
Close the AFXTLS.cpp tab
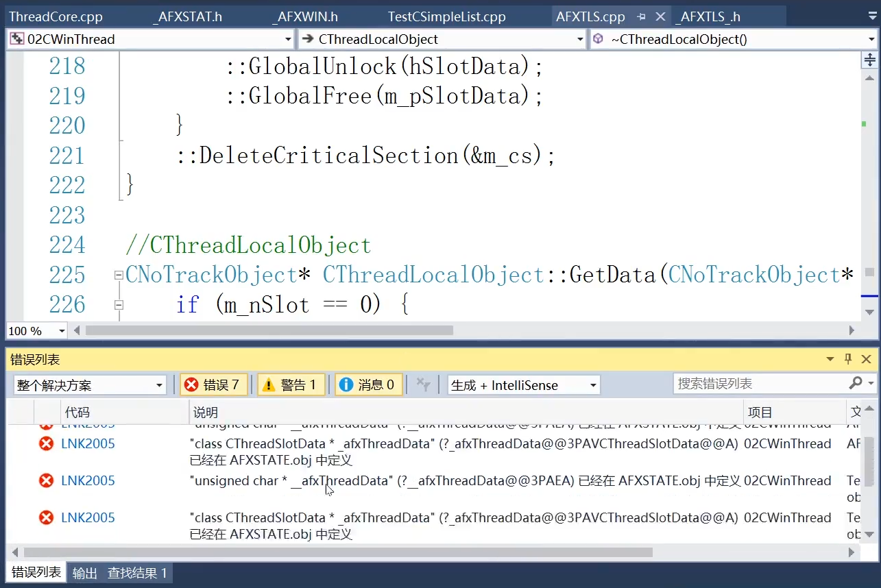point(660,16)
